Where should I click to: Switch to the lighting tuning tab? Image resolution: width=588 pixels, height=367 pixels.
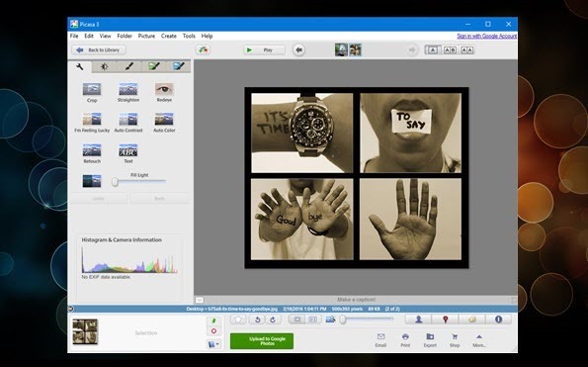104,67
